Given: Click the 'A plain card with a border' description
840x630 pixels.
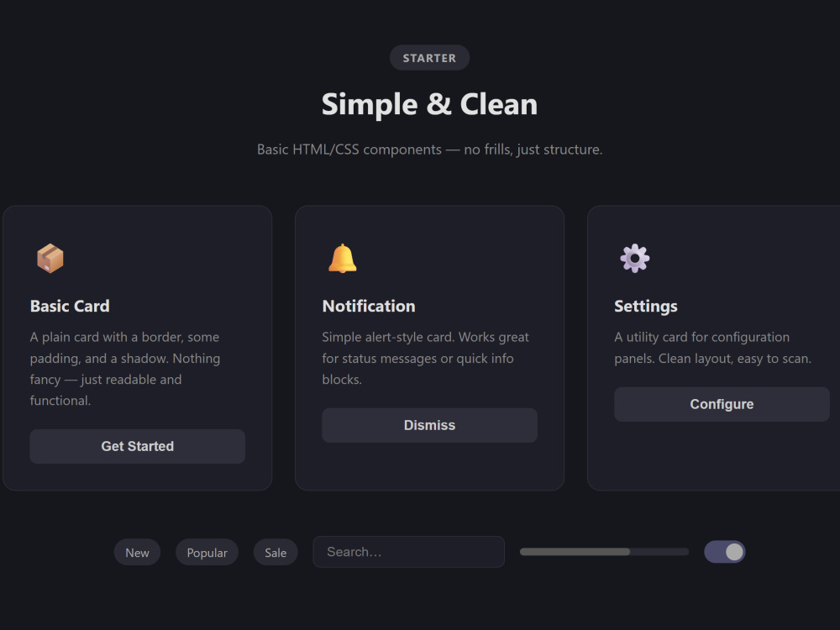Looking at the screenshot, I should [125, 369].
